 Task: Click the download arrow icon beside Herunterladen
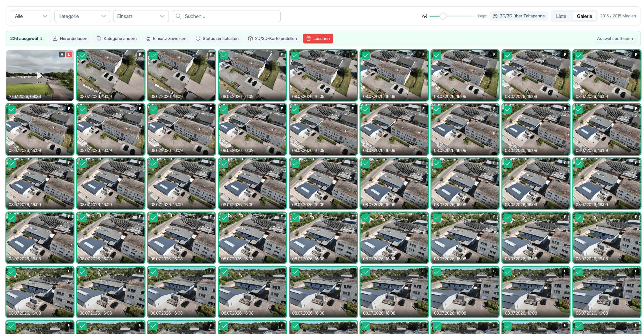pyautogui.click(x=55, y=39)
